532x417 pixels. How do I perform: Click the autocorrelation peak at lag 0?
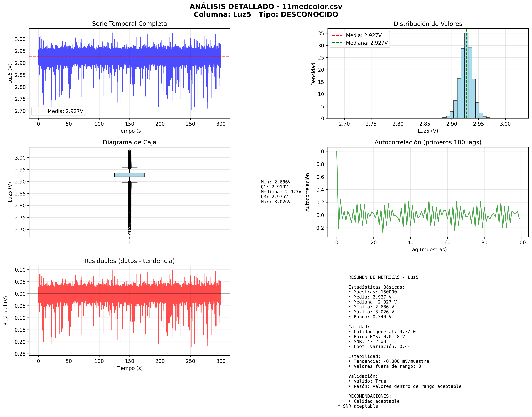click(337, 151)
